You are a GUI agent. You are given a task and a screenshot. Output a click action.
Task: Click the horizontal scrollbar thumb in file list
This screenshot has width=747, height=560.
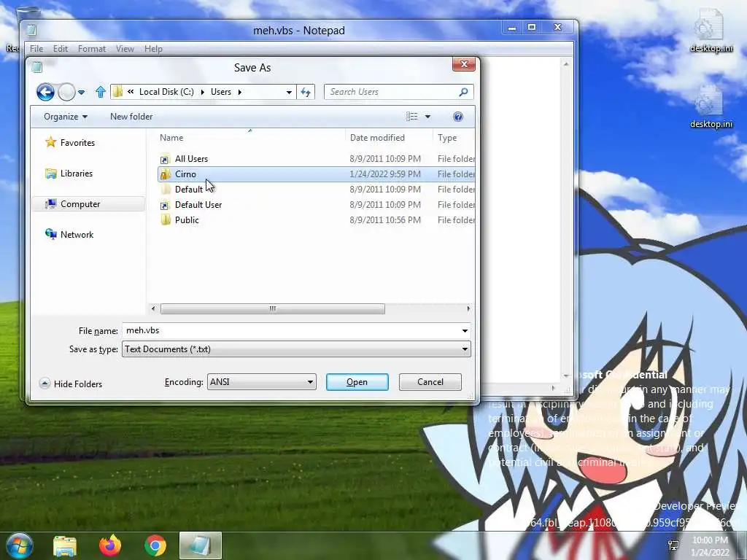pos(273,308)
